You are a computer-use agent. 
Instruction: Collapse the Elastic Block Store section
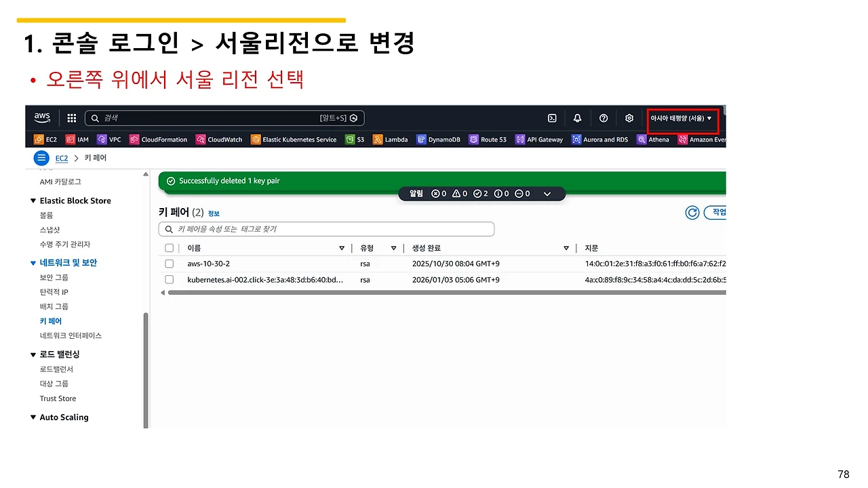tap(33, 200)
